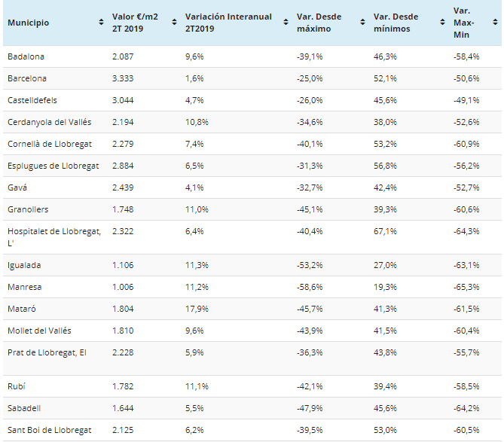504x442 pixels.
Task: Select the Badalona row name
Action: coord(26,56)
